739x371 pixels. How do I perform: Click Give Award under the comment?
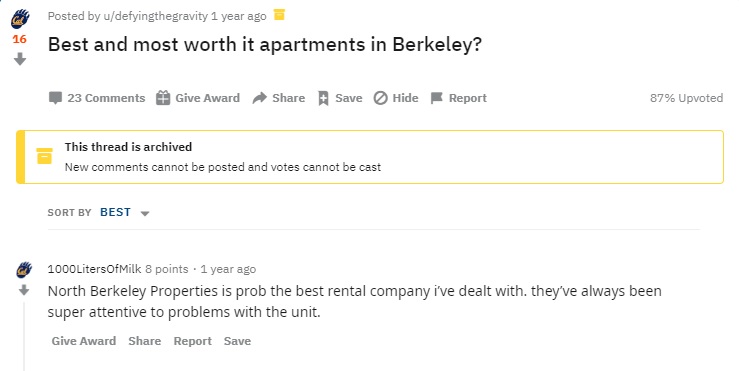tap(84, 341)
